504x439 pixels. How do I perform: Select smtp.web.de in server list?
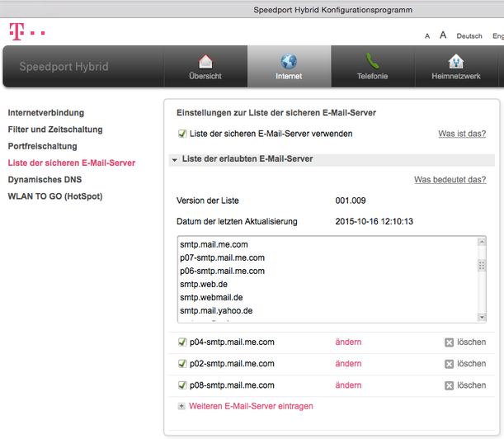[x=204, y=285]
